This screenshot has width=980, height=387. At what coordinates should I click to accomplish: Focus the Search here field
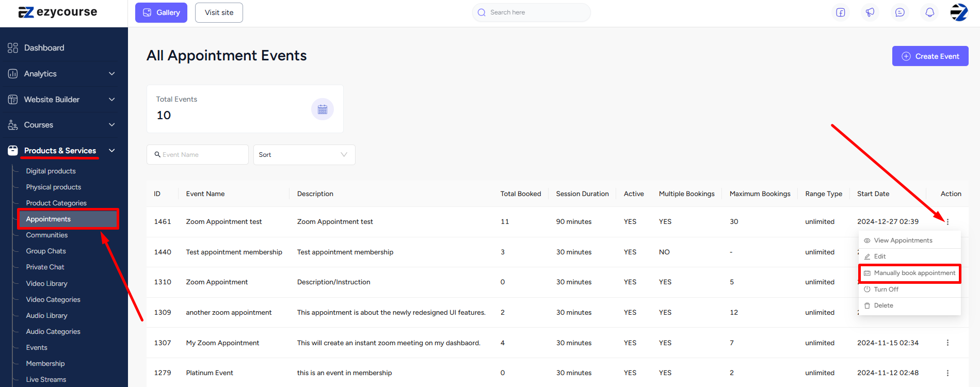pyautogui.click(x=532, y=12)
